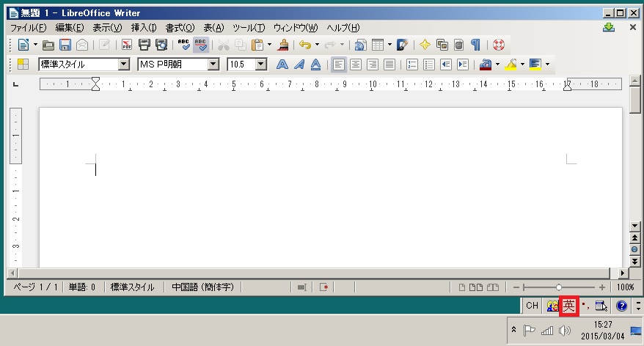The height and width of the screenshot is (346, 644).
Task: Click the vertical scrollbar down arrow
Action: pos(635,227)
